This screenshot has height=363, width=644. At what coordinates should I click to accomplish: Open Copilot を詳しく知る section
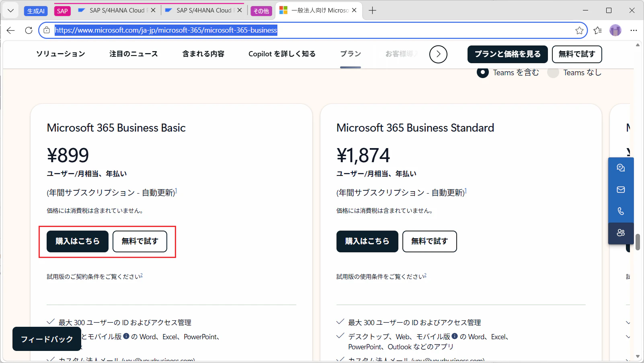click(x=282, y=54)
